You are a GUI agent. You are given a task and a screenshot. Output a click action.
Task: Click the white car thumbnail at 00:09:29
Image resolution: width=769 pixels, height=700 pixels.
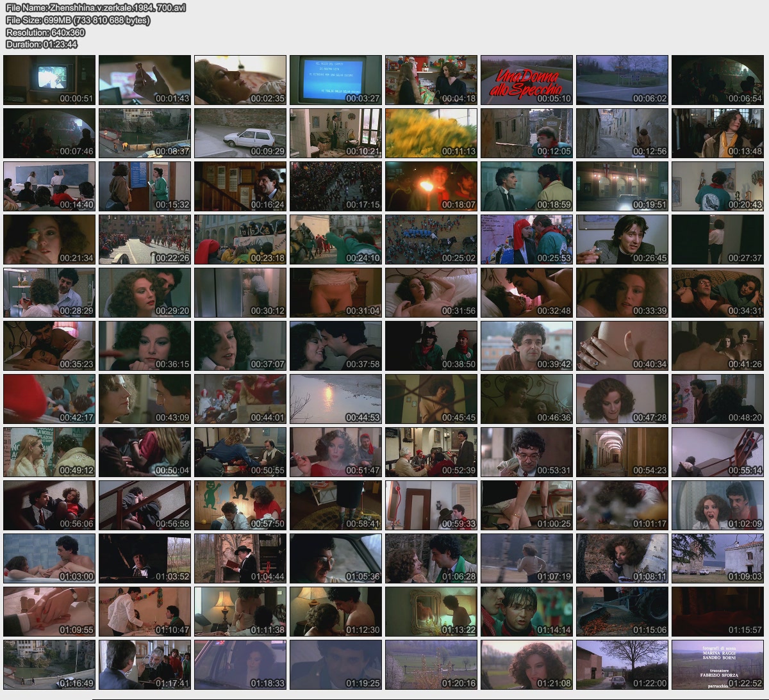pos(240,133)
